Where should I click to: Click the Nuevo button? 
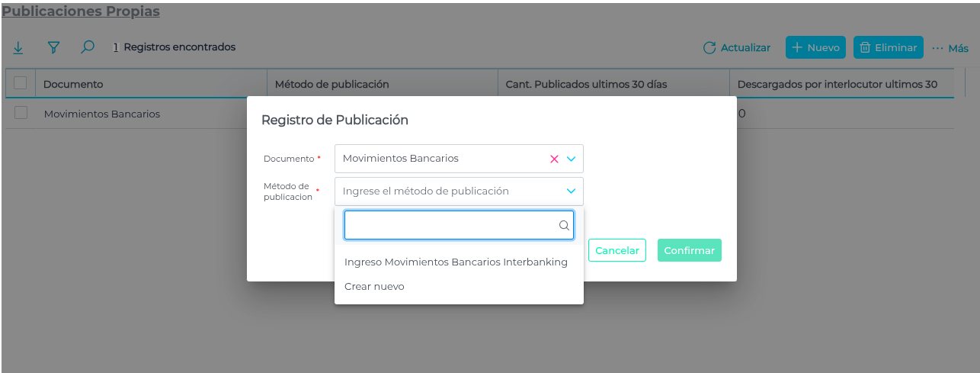[x=815, y=47]
